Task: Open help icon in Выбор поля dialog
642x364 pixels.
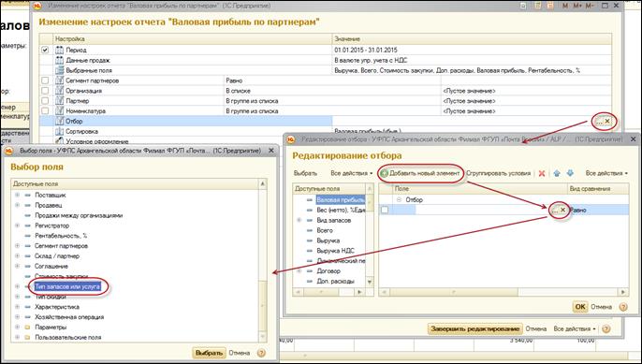Action: click(261, 353)
